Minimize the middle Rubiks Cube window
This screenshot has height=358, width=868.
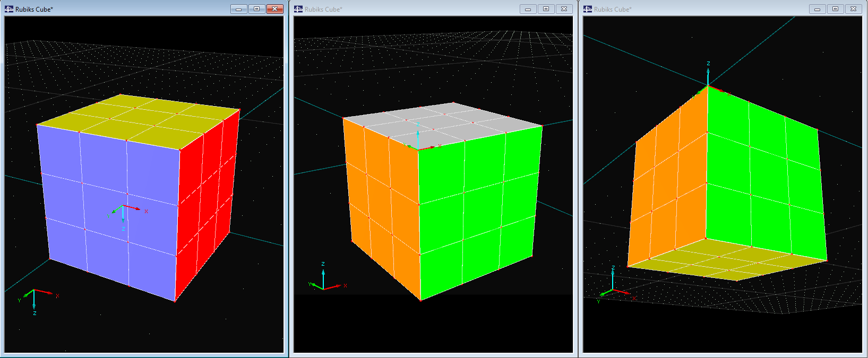[528, 9]
